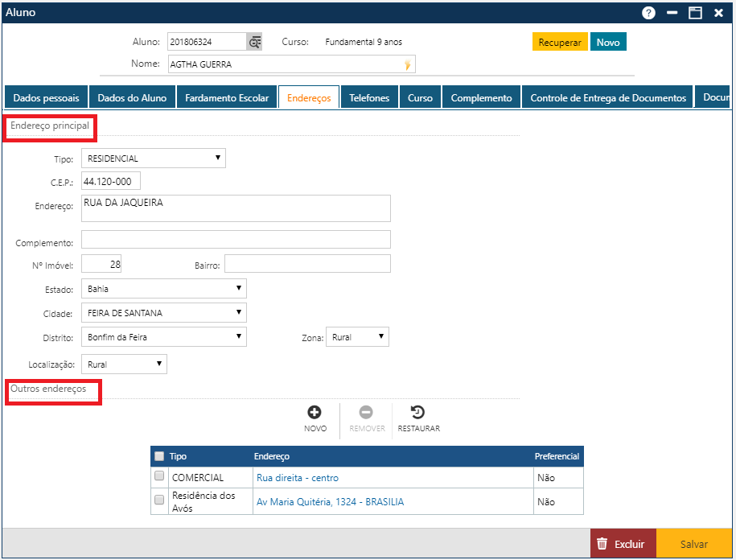Click the help question mark icon

click(648, 13)
